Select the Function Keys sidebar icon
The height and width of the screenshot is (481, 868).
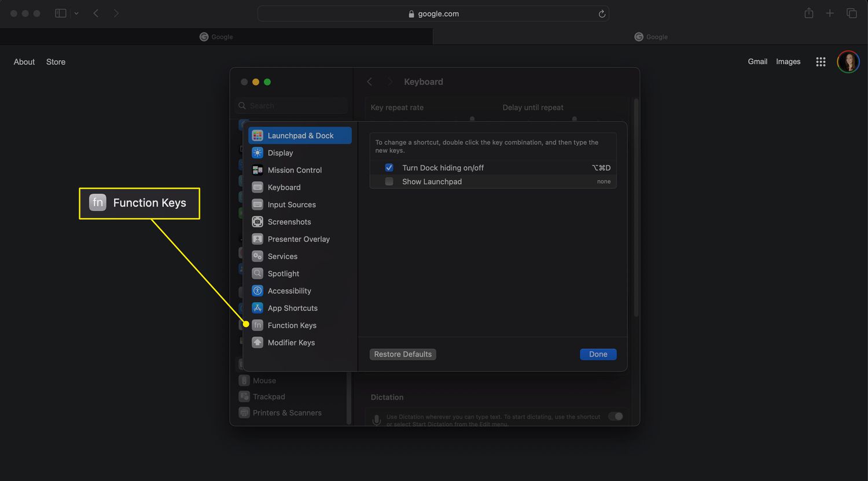[x=258, y=325]
